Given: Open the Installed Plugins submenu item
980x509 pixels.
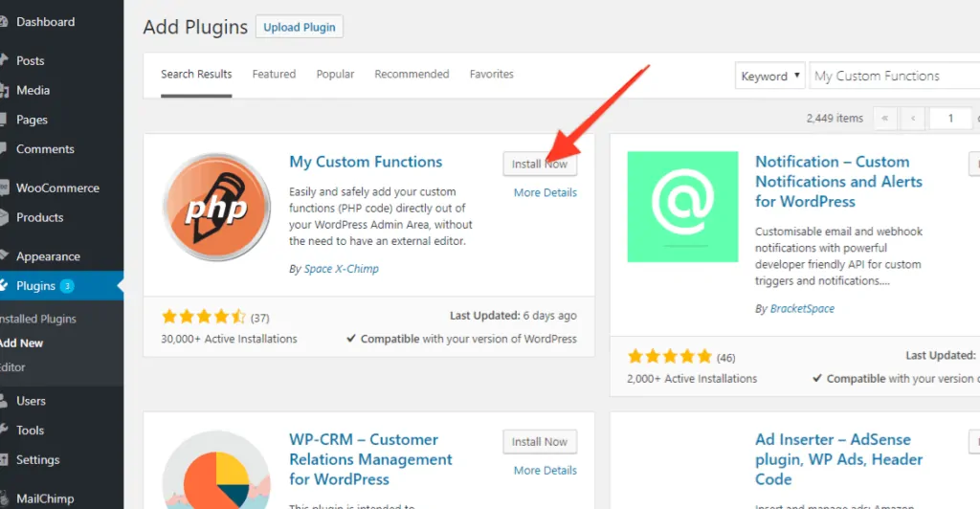Looking at the screenshot, I should (37, 319).
